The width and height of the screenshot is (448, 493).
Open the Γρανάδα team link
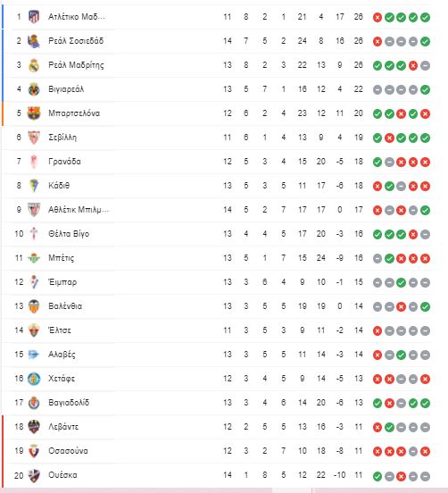coord(64,162)
